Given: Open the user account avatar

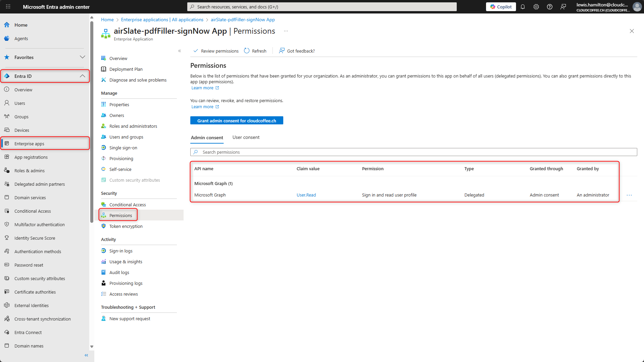Looking at the screenshot, I should point(637,7).
